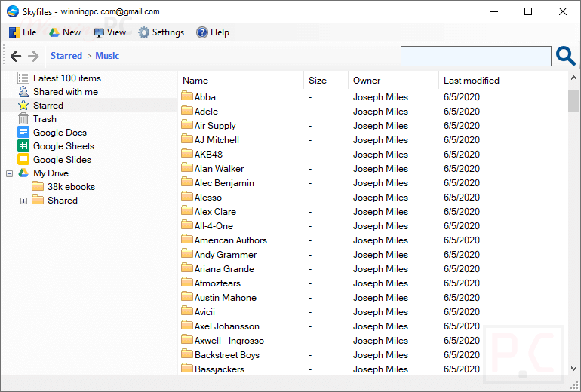Go back with the left arrow
Screen dimensions: 581x392
(16, 56)
